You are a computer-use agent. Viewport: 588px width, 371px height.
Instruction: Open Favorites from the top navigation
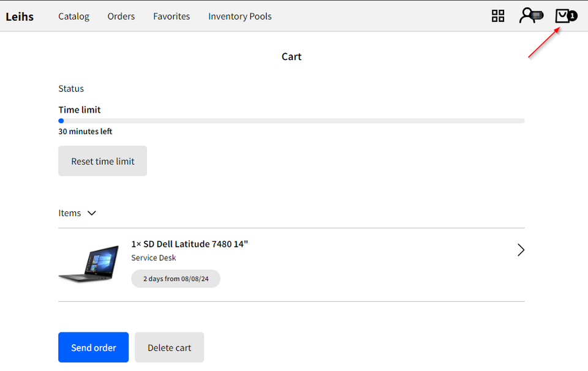[x=171, y=17]
